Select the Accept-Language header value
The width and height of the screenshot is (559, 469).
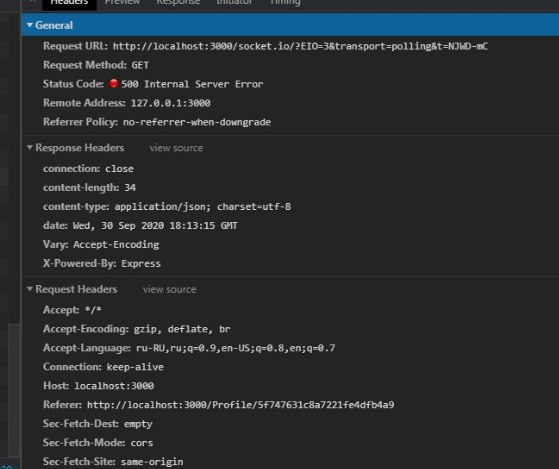(235, 348)
